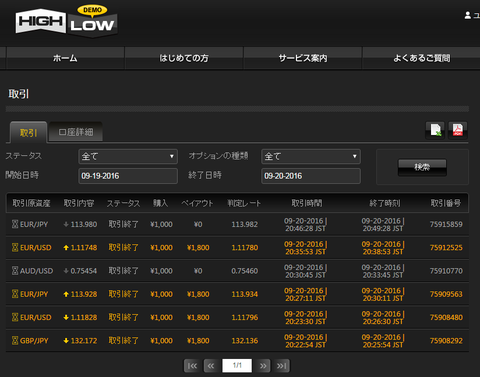Click trade time 20:27:11 JST
Image resolution: width=480 pixels, height=377 pixels.
point(305,298)
